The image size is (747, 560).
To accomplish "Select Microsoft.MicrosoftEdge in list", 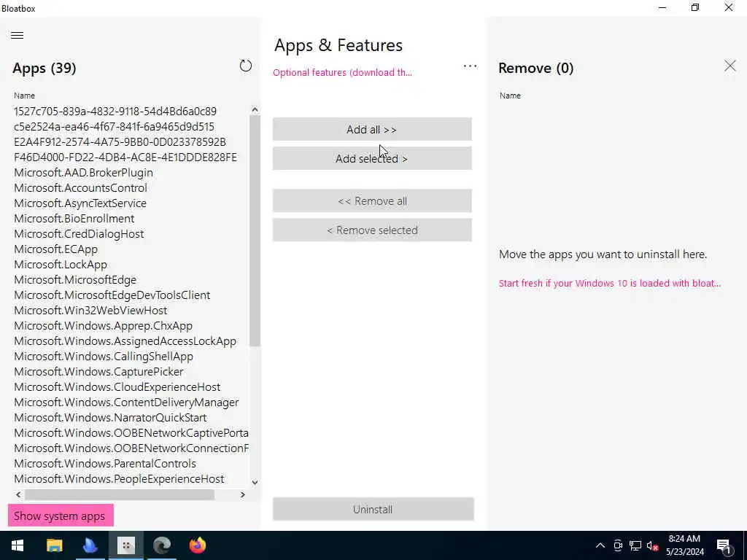I will pos(75,279).
